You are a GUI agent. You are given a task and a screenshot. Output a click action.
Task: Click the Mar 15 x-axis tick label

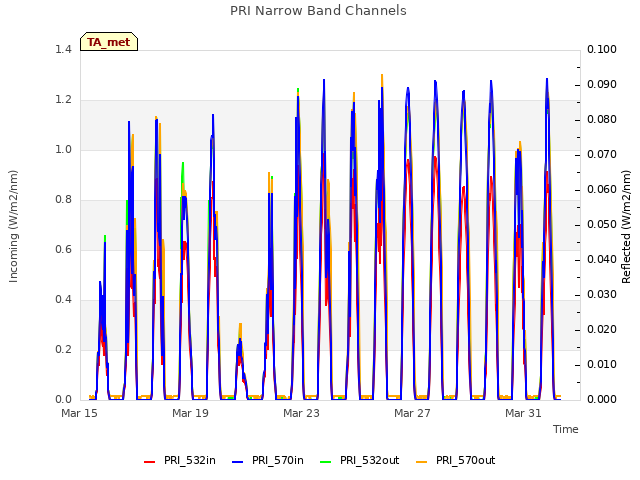(x=80, y=413)
